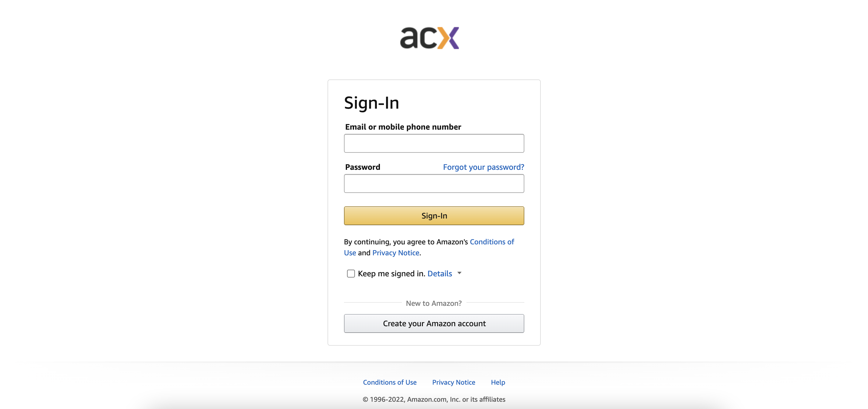Open the Forgot your password link
The image size is (868, 409).
click(x=484, y=167)
